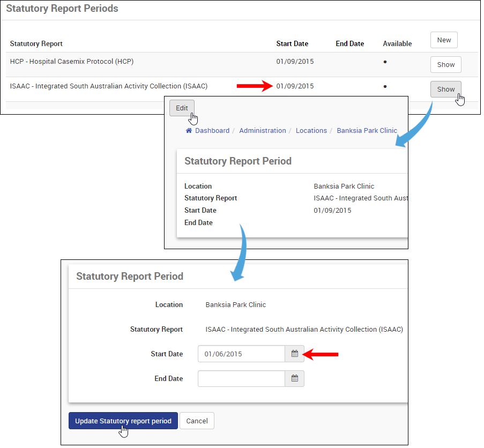
Task: Show the ISAAC report period
Action: [446, 89]
